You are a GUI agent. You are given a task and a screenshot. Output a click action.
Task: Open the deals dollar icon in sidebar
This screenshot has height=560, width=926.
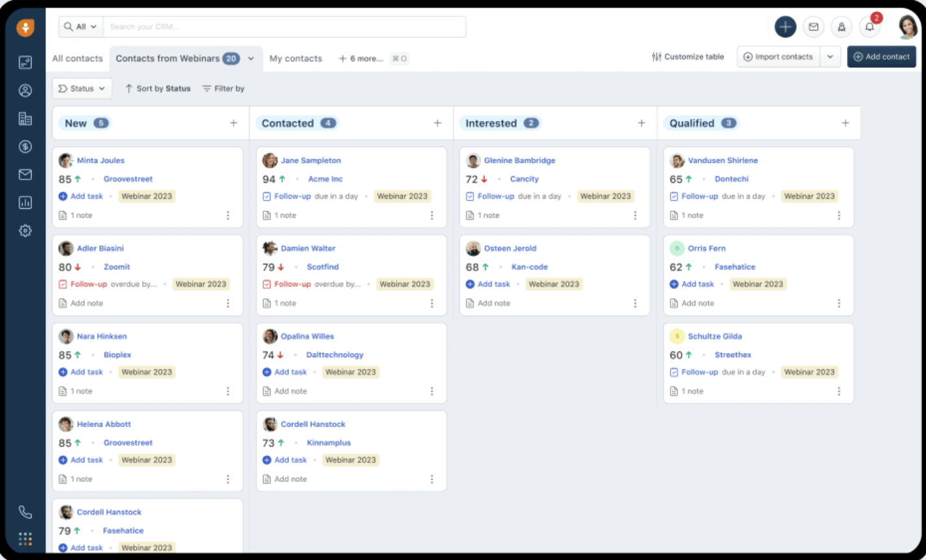[x=25, y=146]
